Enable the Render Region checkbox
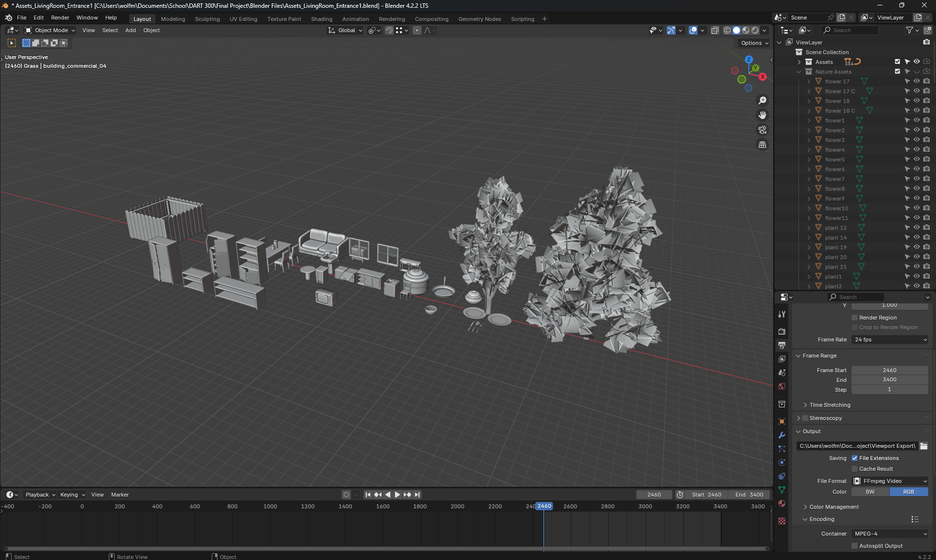The image size is (936, 560). (855, 318)
